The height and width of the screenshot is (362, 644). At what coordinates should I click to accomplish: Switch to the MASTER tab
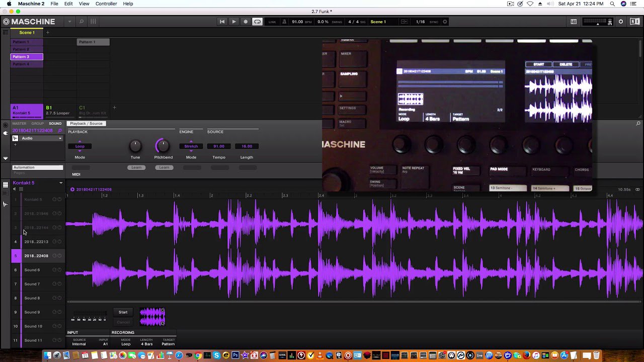pos(20,124)
